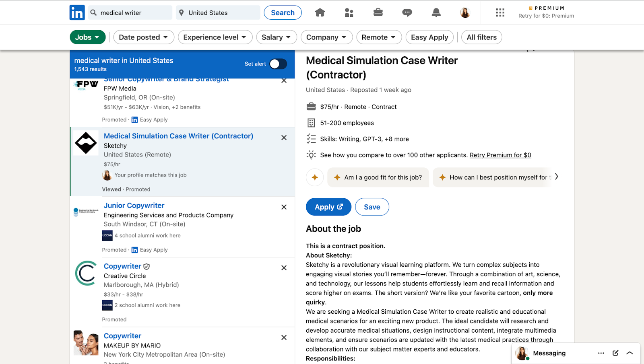This screenshot has width=644, height=364.
Task: Open the profile avatar in navbar
Action: coord(465,12)
